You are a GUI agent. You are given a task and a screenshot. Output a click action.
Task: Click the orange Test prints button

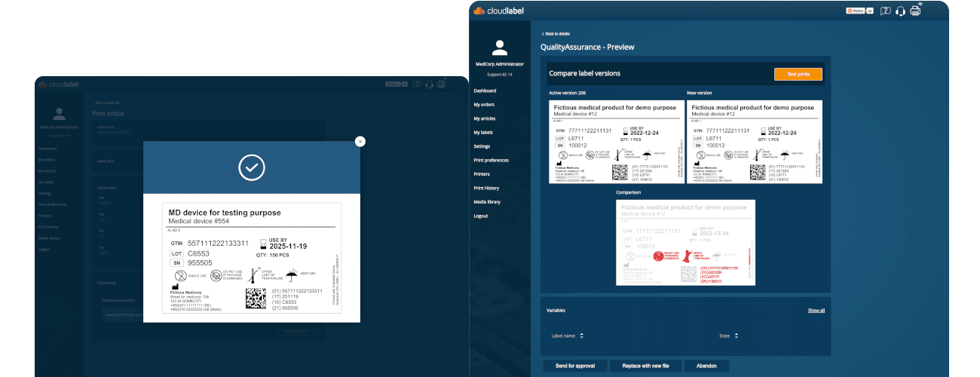(798, 74)
